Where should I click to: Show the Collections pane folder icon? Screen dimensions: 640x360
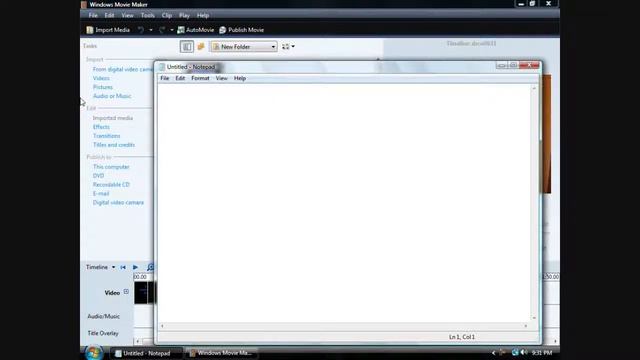[201, 47]
